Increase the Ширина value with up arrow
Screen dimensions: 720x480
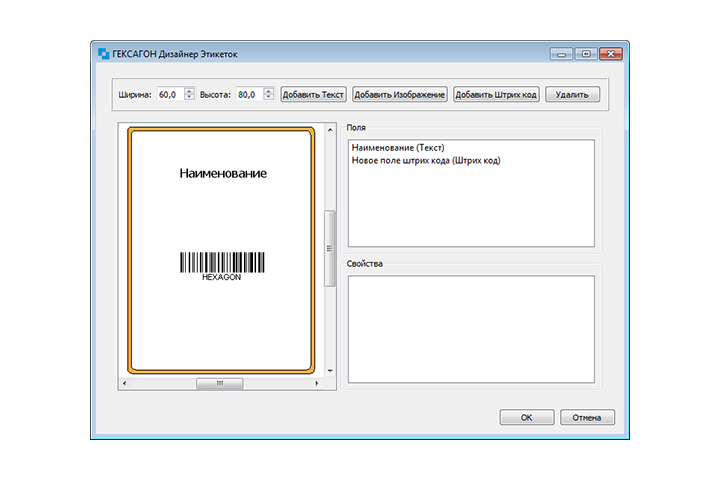click(189, 91)
